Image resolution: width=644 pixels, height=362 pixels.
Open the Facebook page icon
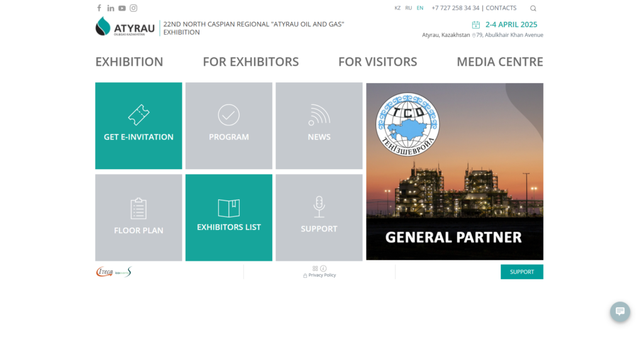coord(99,8)
